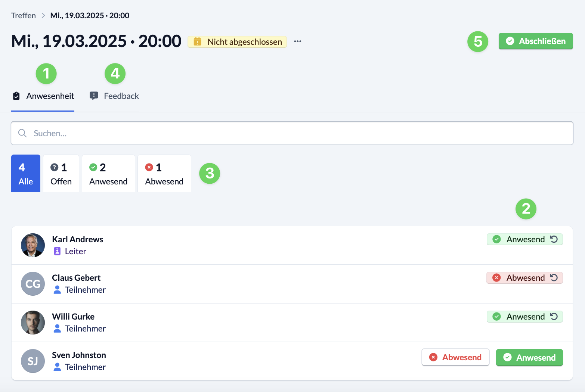Screen dimensions: 585x392
Task: Click Karl Andrews' profile photo
Action: 33,245
